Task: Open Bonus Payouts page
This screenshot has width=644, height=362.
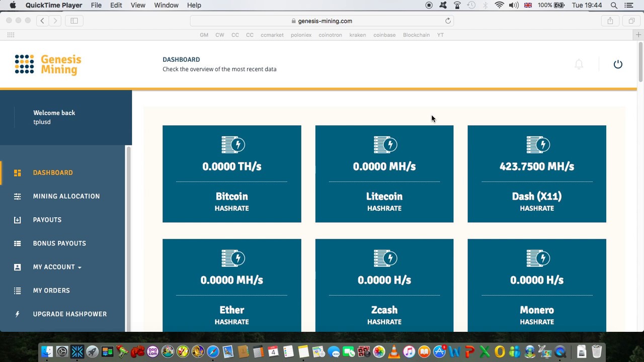Action: point(59,243)
